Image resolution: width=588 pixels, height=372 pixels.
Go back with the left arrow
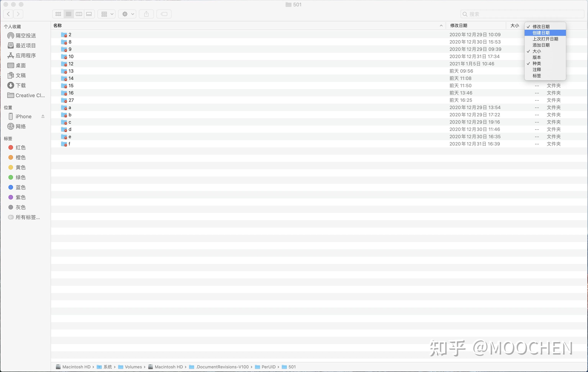(8, 14)
